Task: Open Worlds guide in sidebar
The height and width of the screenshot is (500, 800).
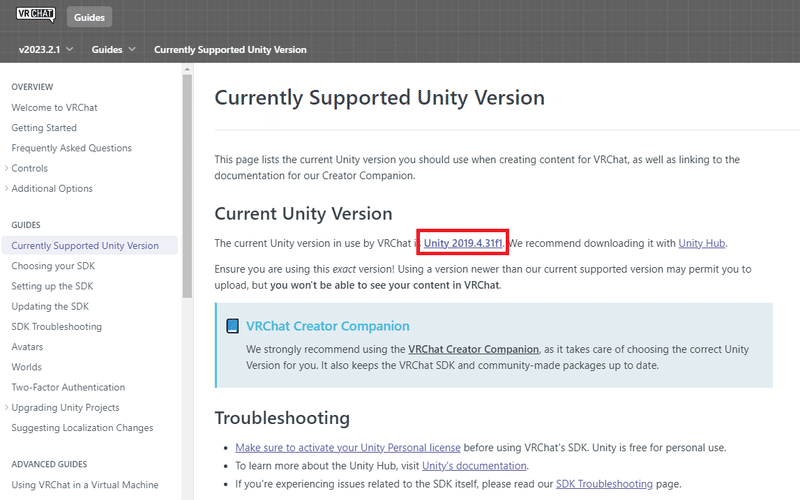Action: pos(27,367)
